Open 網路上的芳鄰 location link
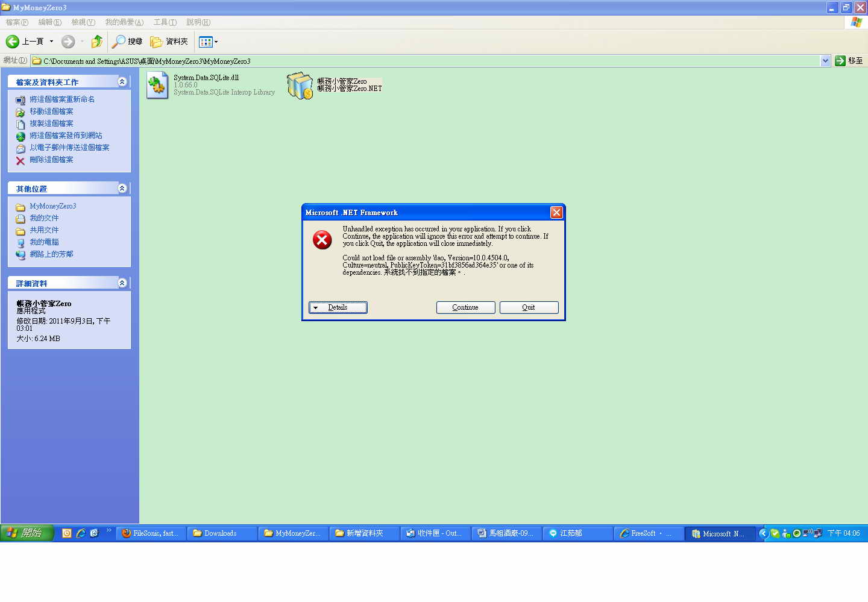The height and width of the screenshot is (602, 868). coord(51,254)
